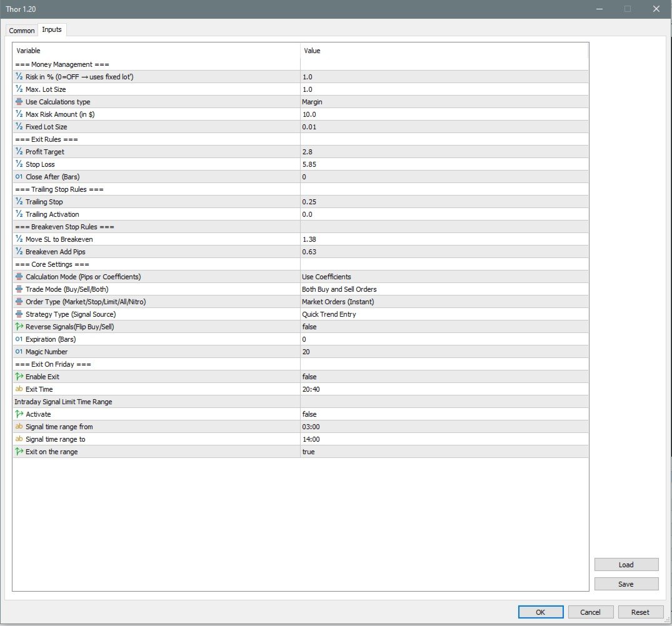The height and width of the screenshot is (626, 672).
Task: Click the Reset button
Action: click(x=640, y=612)
